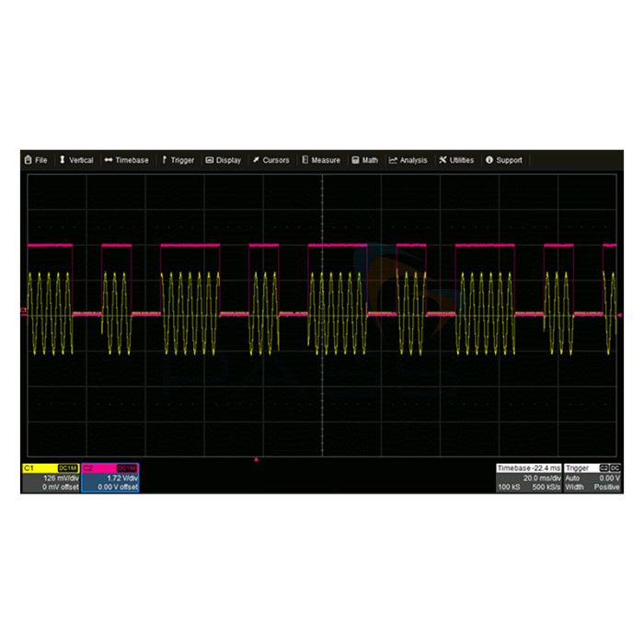Open the Vertical menu

(76, 160)
